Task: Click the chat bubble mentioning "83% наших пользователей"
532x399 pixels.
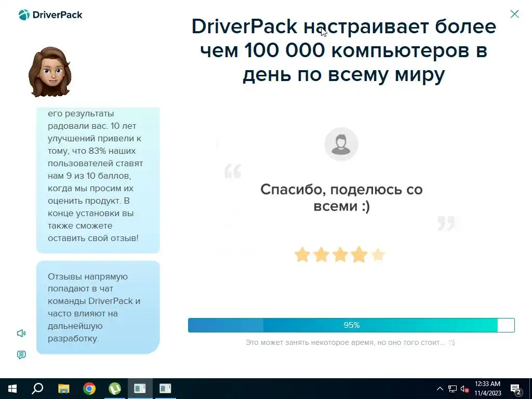Action: [98, 180]
